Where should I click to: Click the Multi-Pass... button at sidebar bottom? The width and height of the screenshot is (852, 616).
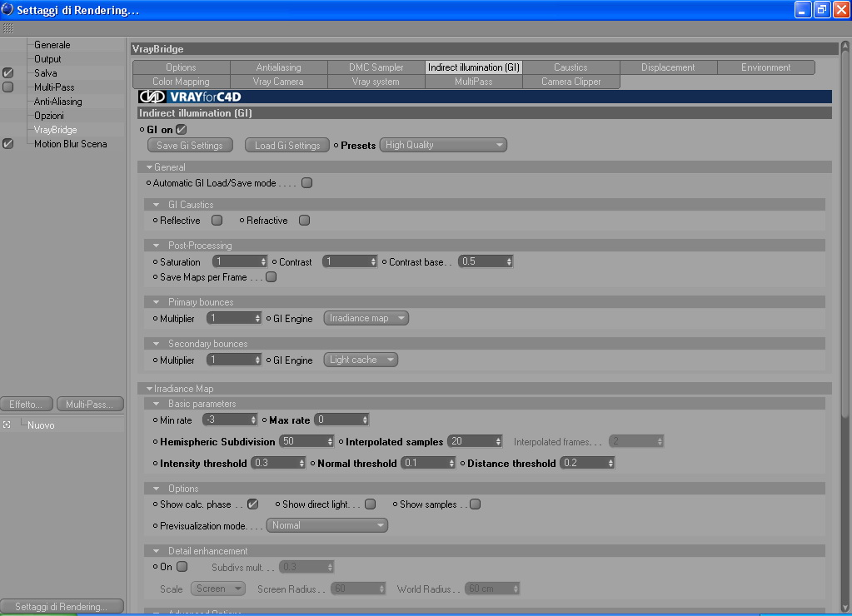pos(90,405)
